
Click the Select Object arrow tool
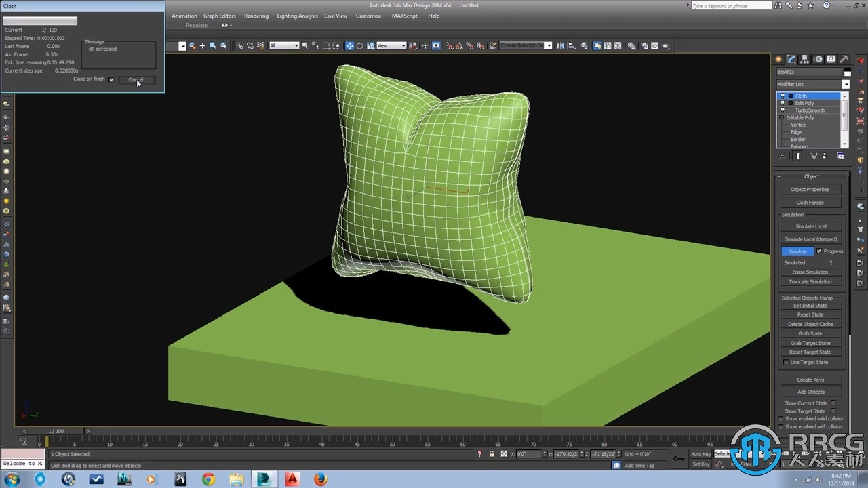click(305, 45)
